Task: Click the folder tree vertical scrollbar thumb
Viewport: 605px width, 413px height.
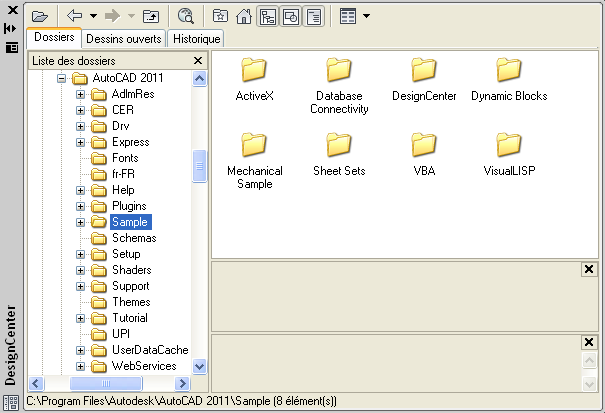Action: coord(199,167)
